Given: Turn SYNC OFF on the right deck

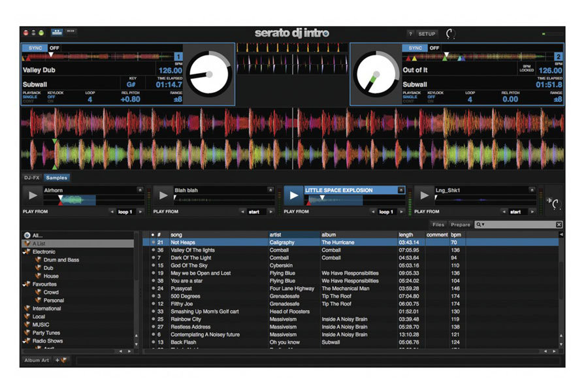Looking at the screenshot, I should (436, 48).
